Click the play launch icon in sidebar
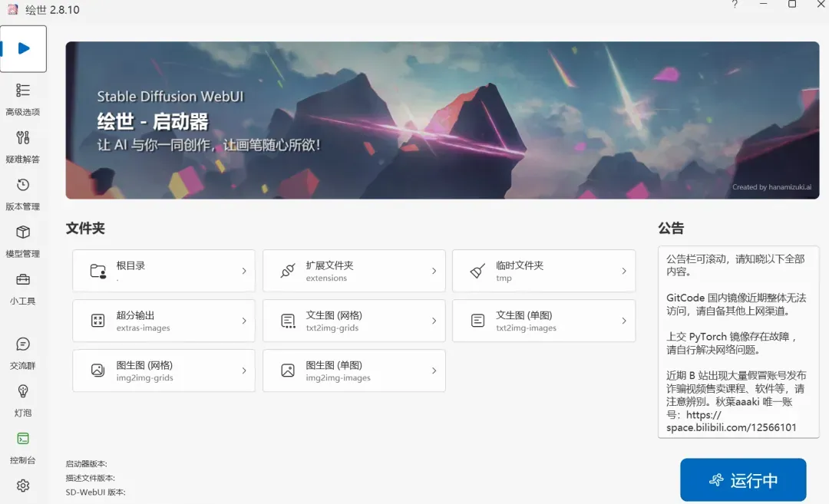The height and width of the screenshot is (504, 829). click(x=23, y=48)
